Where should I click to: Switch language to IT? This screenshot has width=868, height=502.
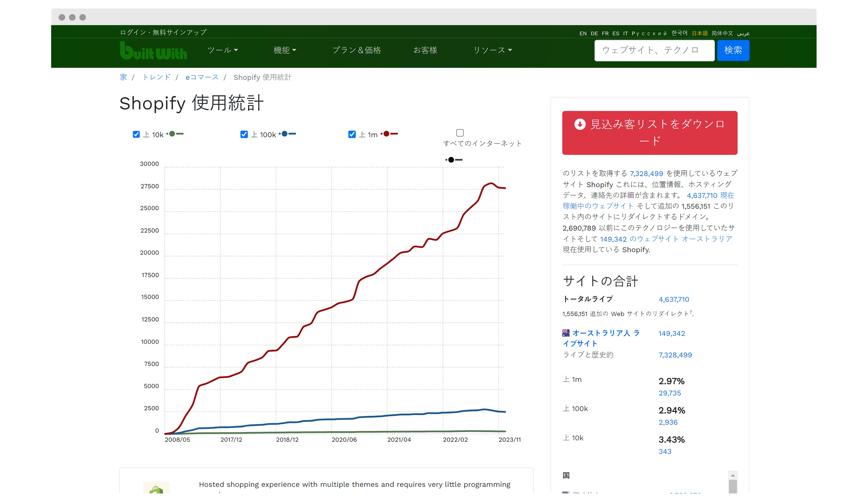coord(625,33)
